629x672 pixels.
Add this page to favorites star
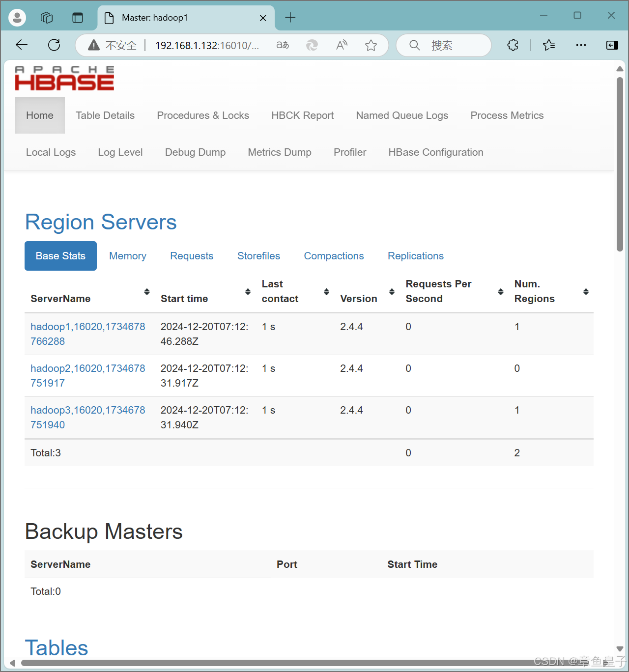point(371,45)
